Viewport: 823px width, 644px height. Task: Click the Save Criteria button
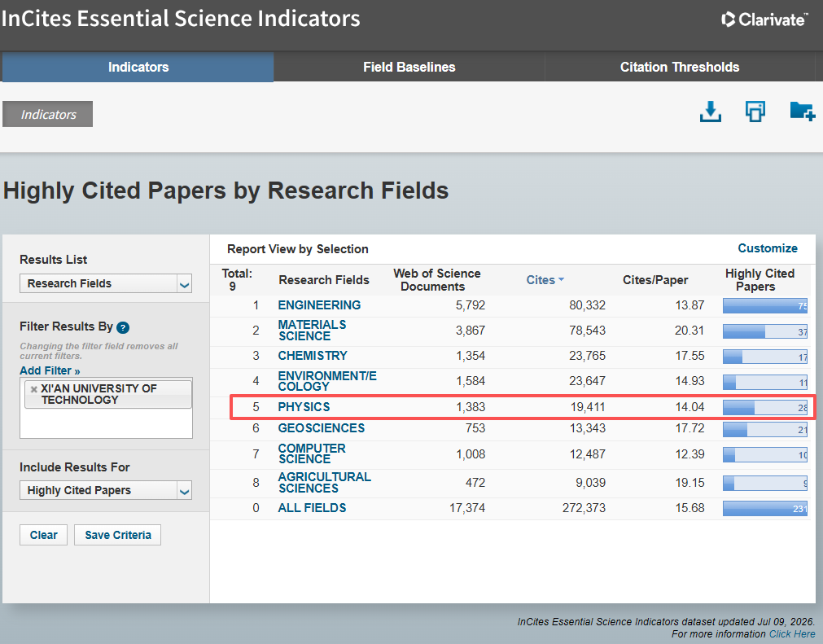[117, 535]
